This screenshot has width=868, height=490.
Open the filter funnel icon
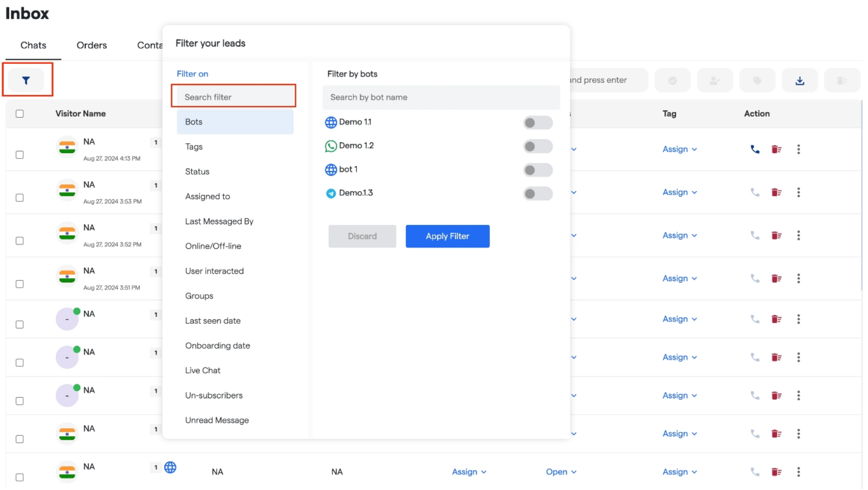coord(26,80)
